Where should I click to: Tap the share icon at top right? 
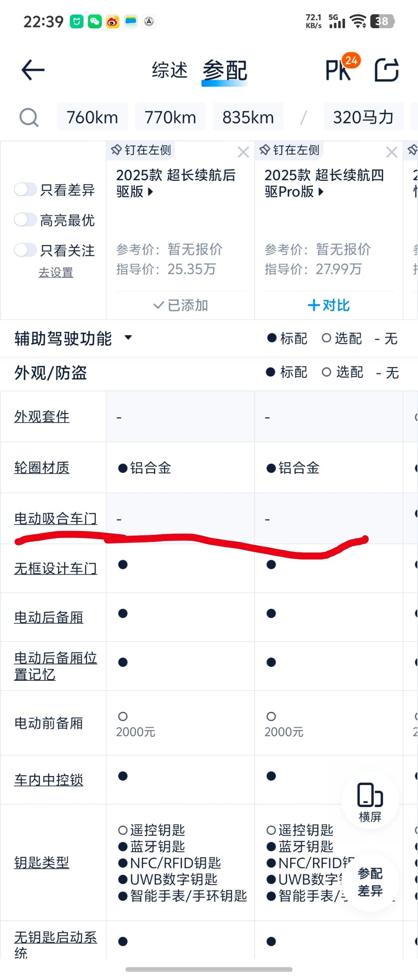click(386, 70)
